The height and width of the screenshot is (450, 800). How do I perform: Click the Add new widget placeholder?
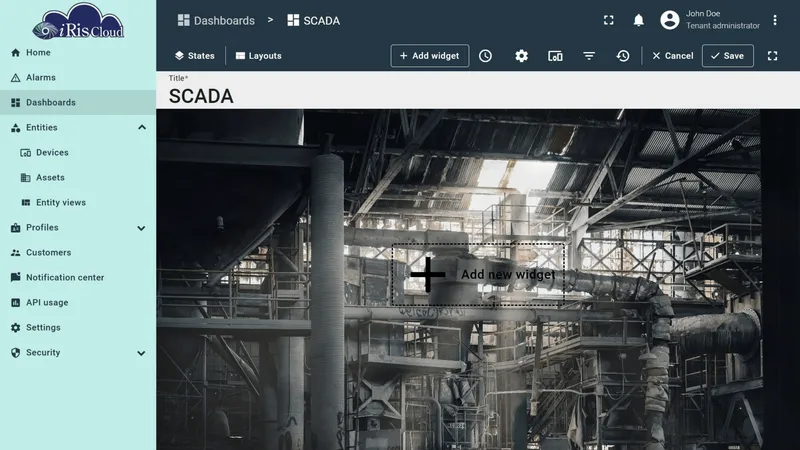coord(478,274)
